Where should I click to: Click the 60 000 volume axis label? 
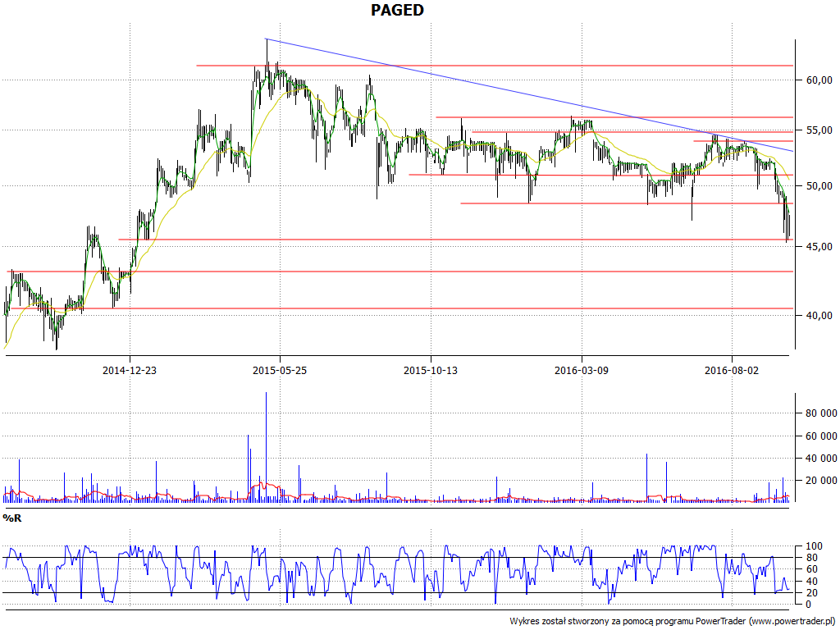821,436
